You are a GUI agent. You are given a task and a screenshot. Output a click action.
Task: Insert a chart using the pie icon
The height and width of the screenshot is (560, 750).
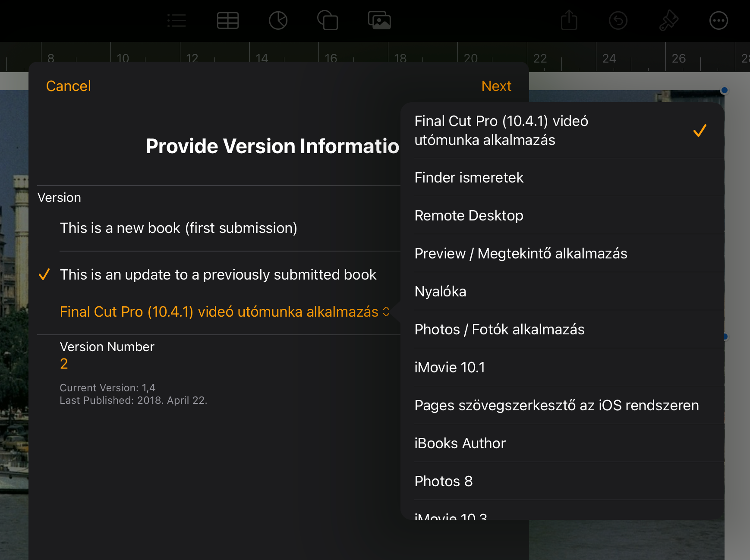pyautogui.click(x=278, y=20)
